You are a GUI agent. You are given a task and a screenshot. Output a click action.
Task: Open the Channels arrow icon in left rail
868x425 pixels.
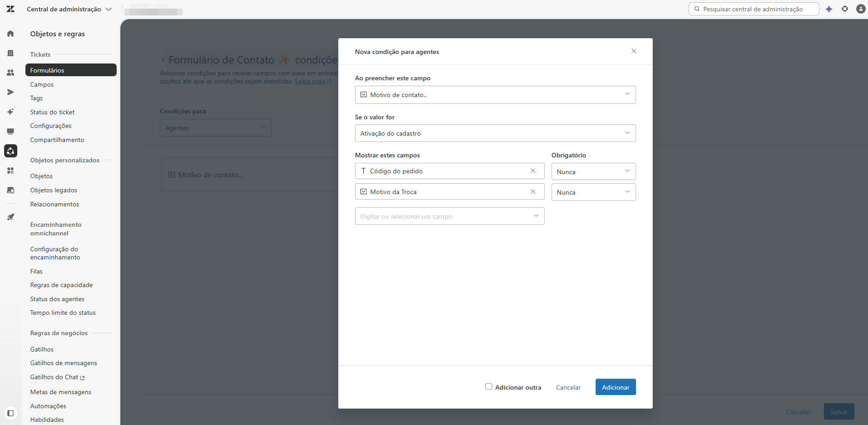pyautogui.click(x=10, y=92)
